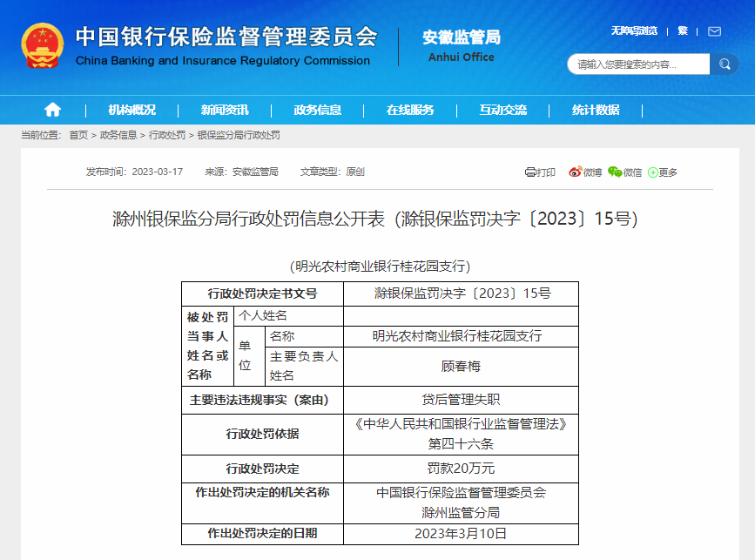755x560 pixels.
Task: Click the 贷后管理失职 cell
Action: 462,400
